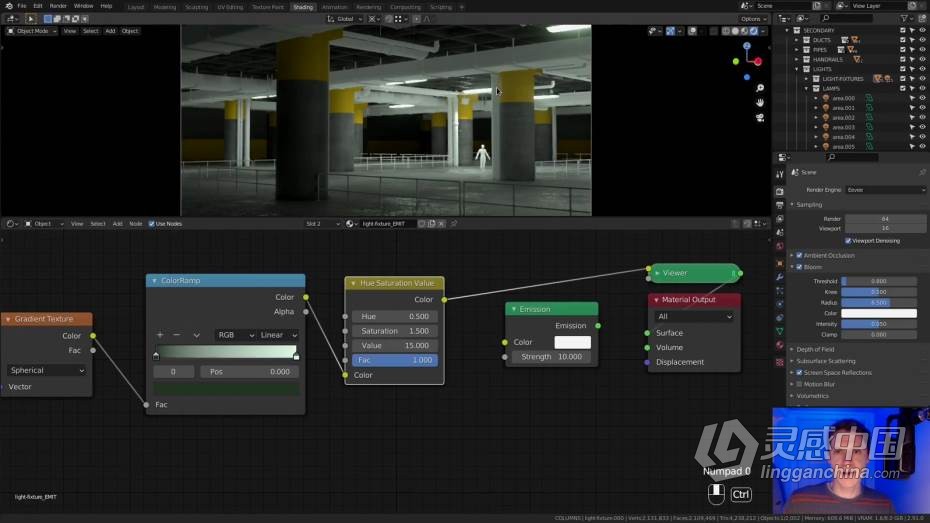Image resolution: width=930 pixels, height=523 pixels.
Task: Disable Ambient Occlusion checkbox
Action: point(800,256)
